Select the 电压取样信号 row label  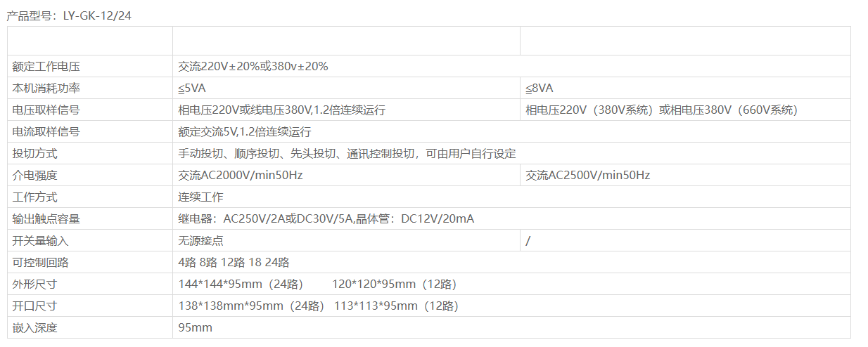click(46, 110)
